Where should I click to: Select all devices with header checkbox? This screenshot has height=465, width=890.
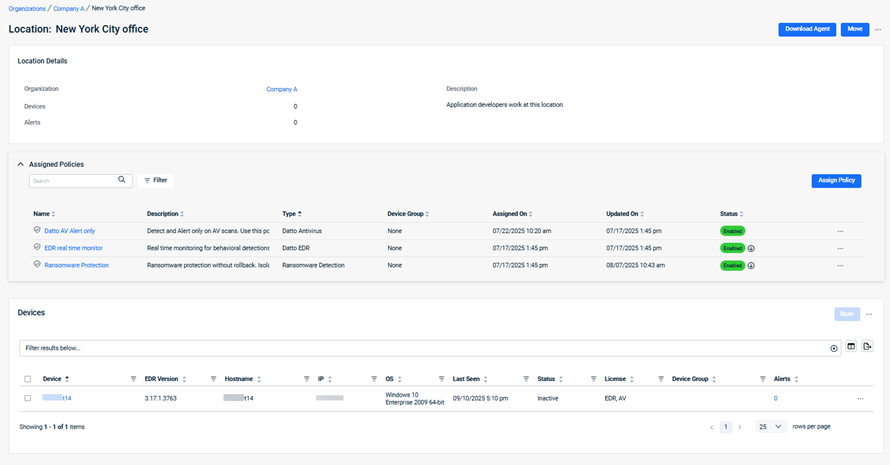(x=28, y=379)
